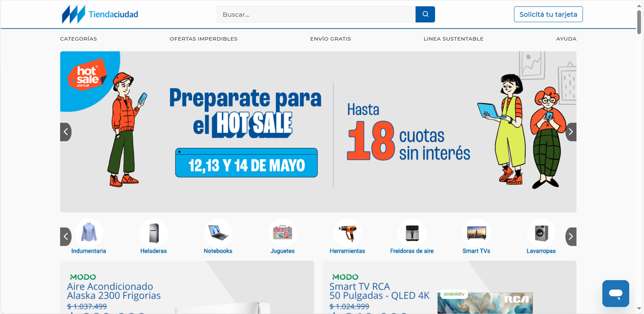This screenshot has height=314, width=644.
Task: Open the Heladeras refrigerator category icon
Action: coord(153,233)
